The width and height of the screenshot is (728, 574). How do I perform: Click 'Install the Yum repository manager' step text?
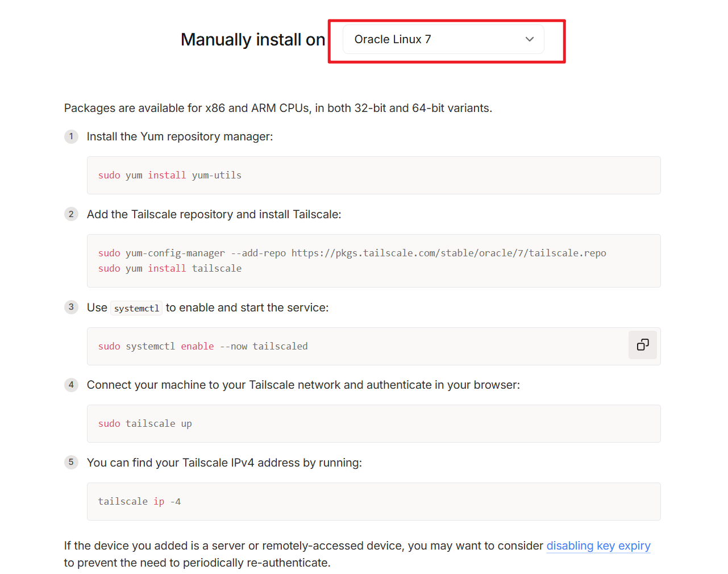pos(180,136)
